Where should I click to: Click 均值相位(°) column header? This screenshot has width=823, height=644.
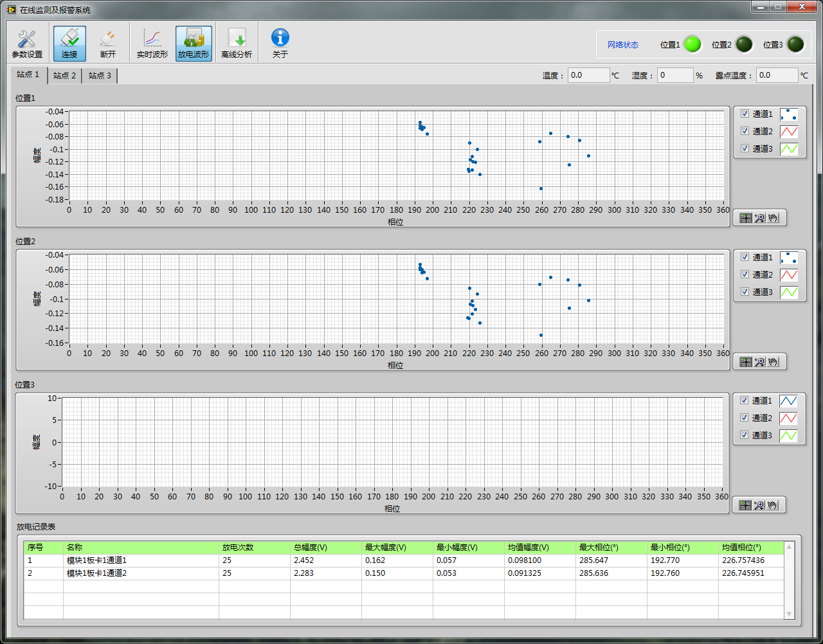(751, 548)
